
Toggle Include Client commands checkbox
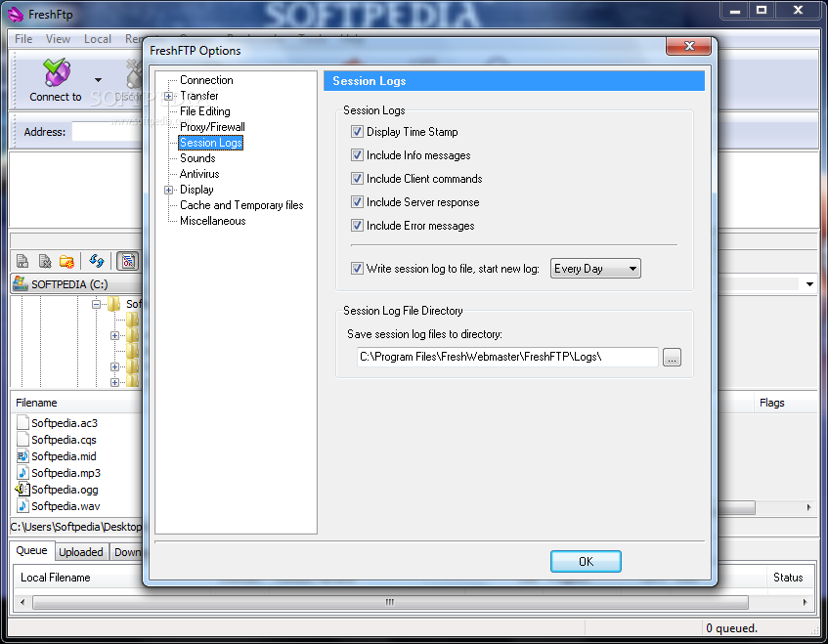357,179
